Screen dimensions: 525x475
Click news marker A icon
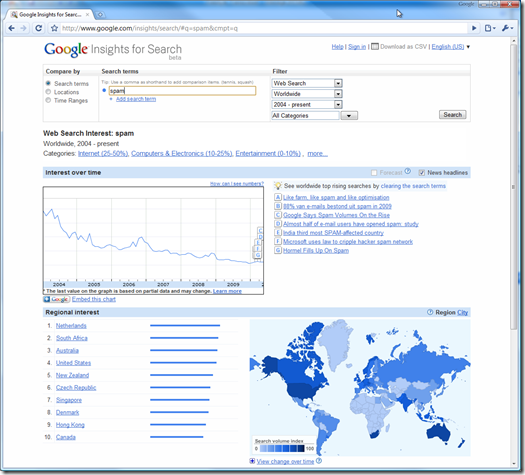[x=278, y=197]
